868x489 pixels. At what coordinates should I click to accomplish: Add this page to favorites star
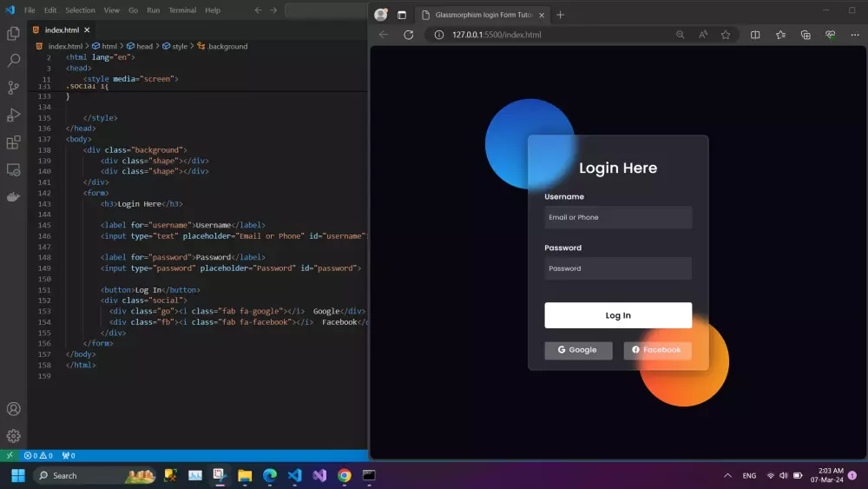726,35
